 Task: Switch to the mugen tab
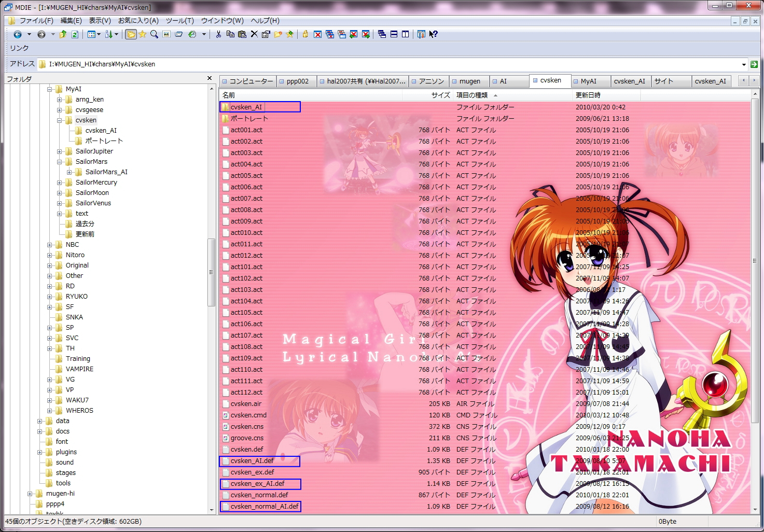pos(469,81)
